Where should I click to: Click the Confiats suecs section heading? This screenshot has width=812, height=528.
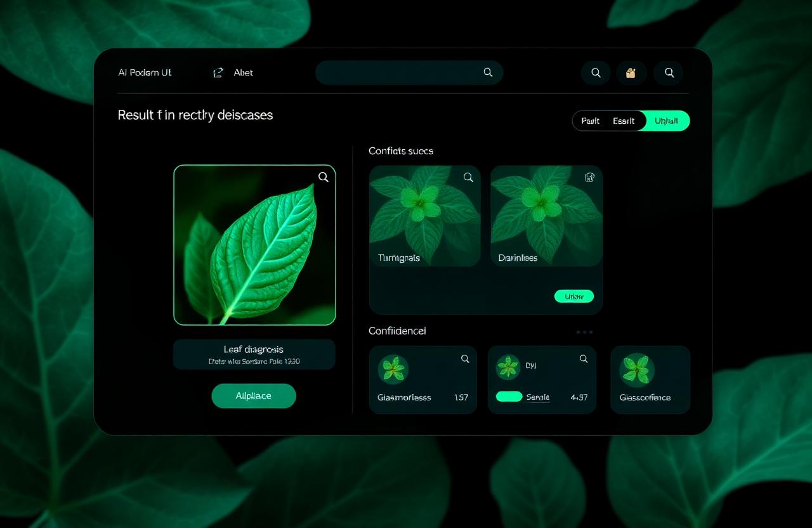pyautogui.click(x=401, y=151)
